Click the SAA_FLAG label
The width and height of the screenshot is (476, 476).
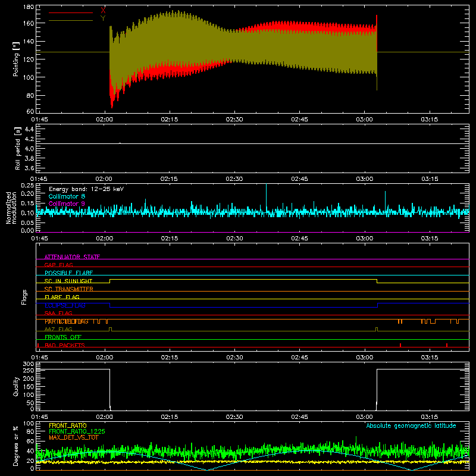[x=58, y=313]
